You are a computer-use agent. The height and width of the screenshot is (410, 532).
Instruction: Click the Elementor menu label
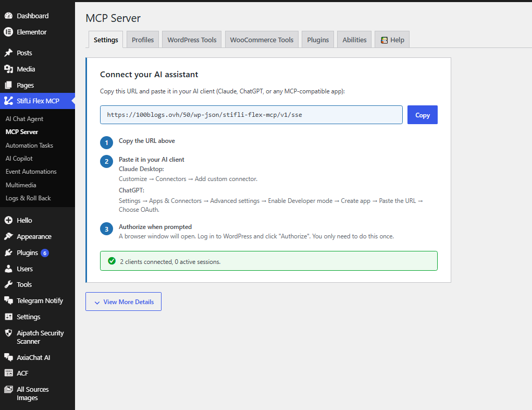[x=32, y=32]
